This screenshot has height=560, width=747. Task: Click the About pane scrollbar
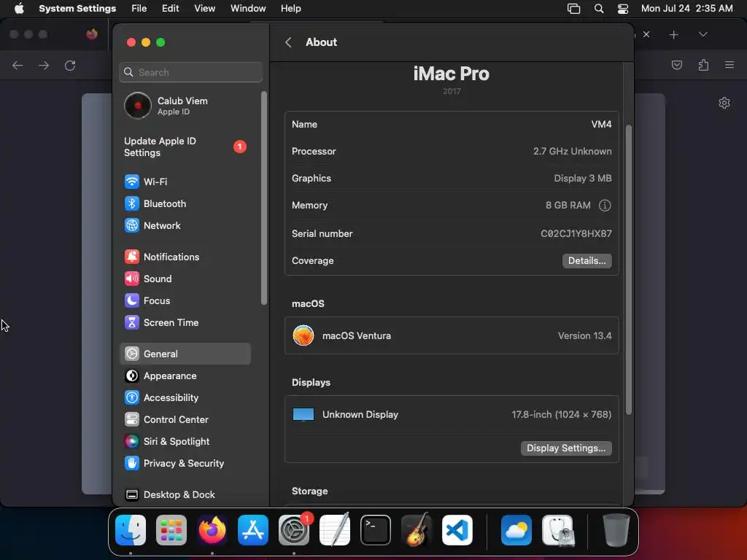point(628,270)
